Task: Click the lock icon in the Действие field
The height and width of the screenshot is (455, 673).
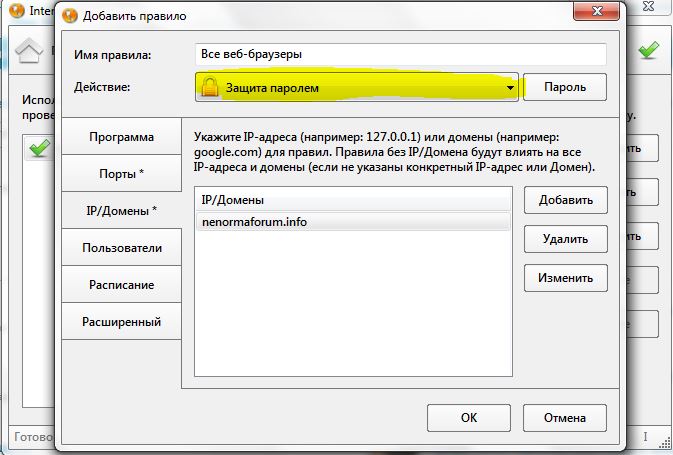Action: (210, 88)
